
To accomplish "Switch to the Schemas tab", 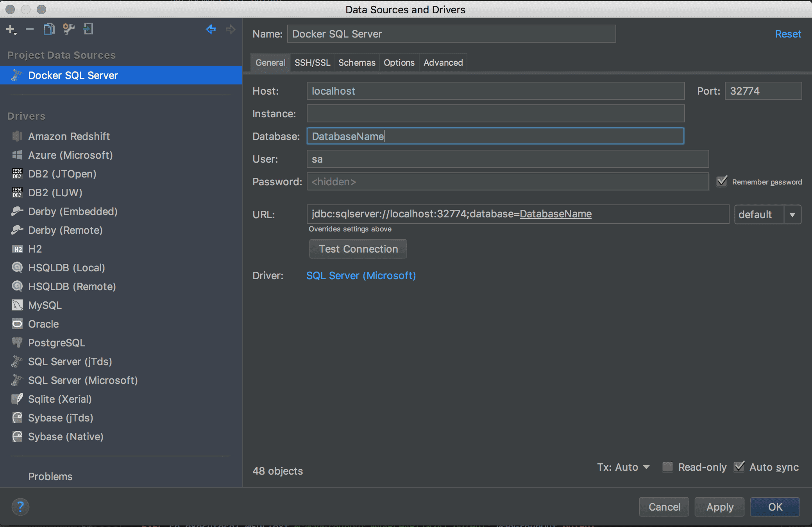I will pyautogui.click(x=357, y=63).
